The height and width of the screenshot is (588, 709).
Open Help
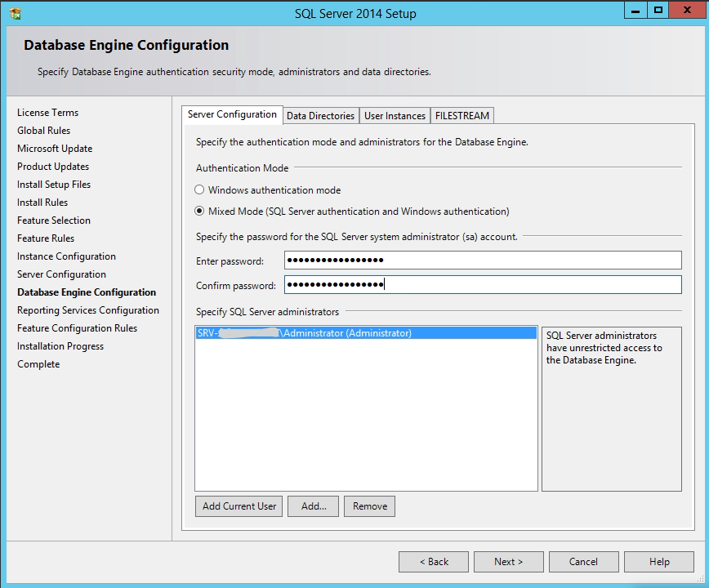(x=658, y=561)
